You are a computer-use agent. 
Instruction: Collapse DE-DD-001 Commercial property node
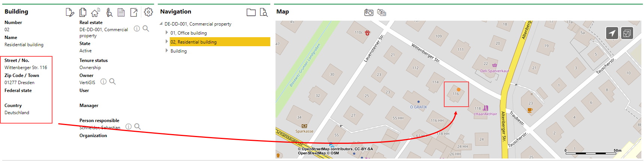tap(161, 24)
